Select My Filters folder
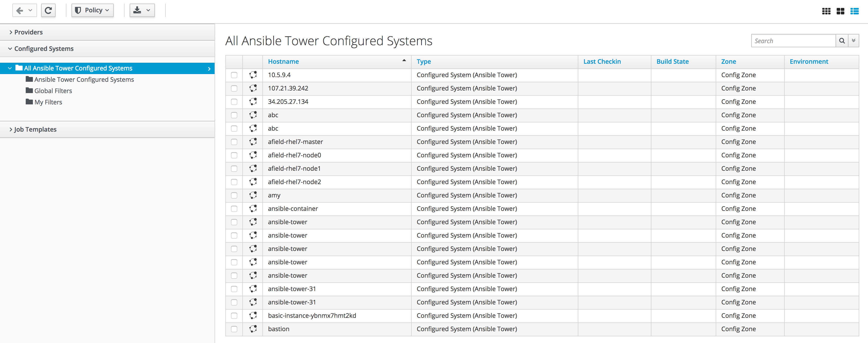The image size is (868, 343). coord(48,102)
